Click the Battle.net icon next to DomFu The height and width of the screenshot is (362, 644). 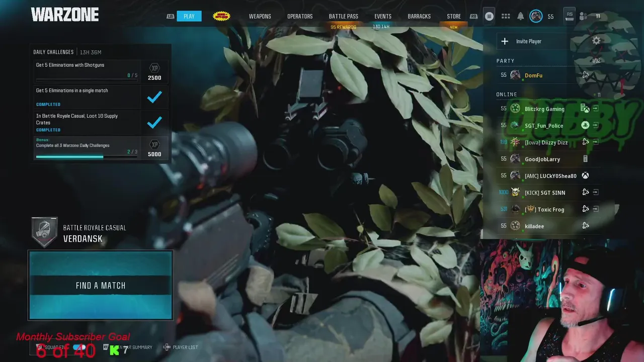(585, 75)
